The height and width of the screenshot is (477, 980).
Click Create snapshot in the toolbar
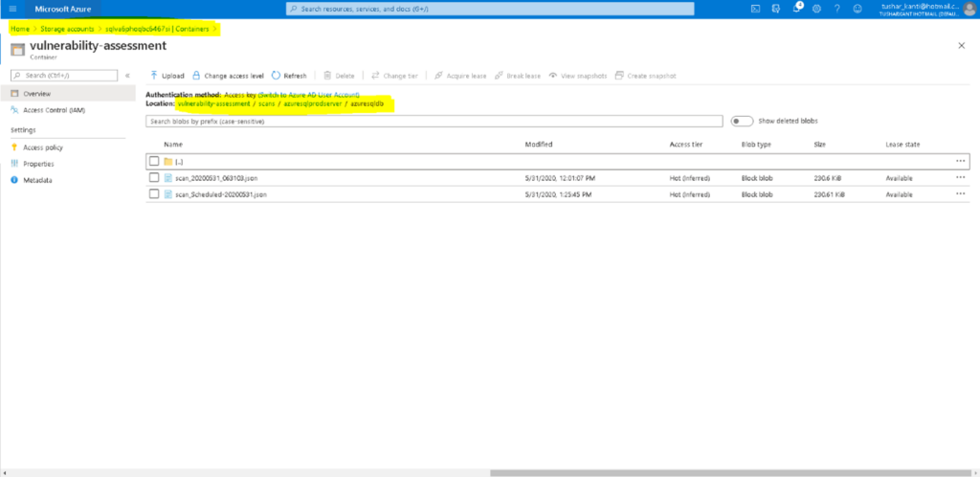pos(646,76)
